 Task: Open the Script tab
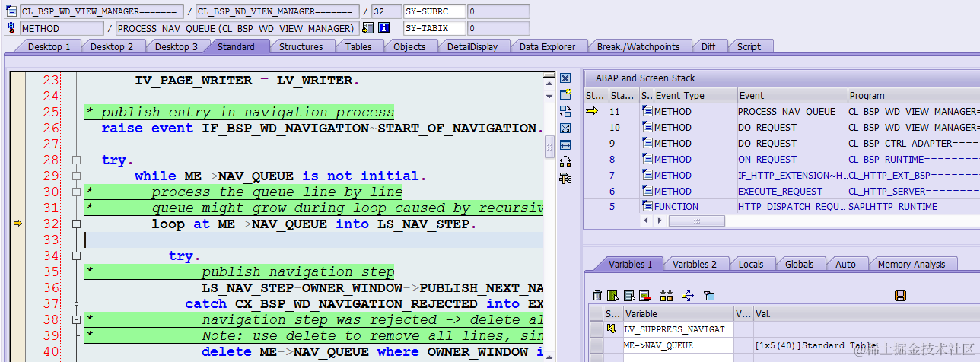click(x=749, y=46)
